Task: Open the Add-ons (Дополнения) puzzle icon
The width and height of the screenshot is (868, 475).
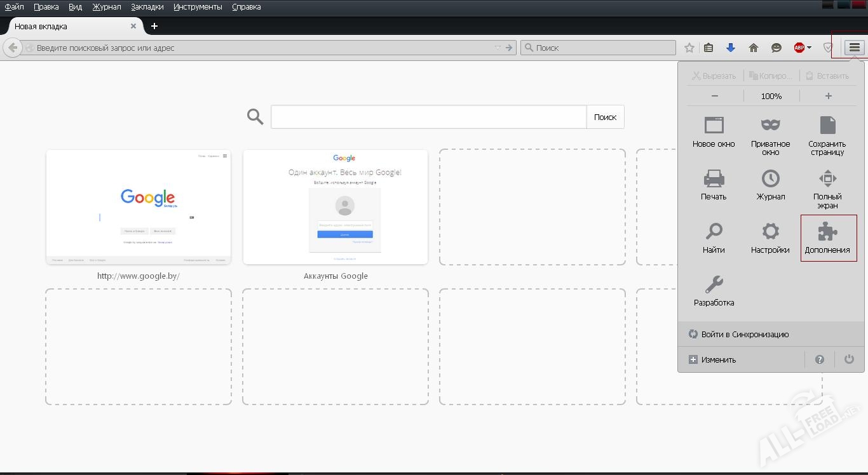Action: (827, 232)
